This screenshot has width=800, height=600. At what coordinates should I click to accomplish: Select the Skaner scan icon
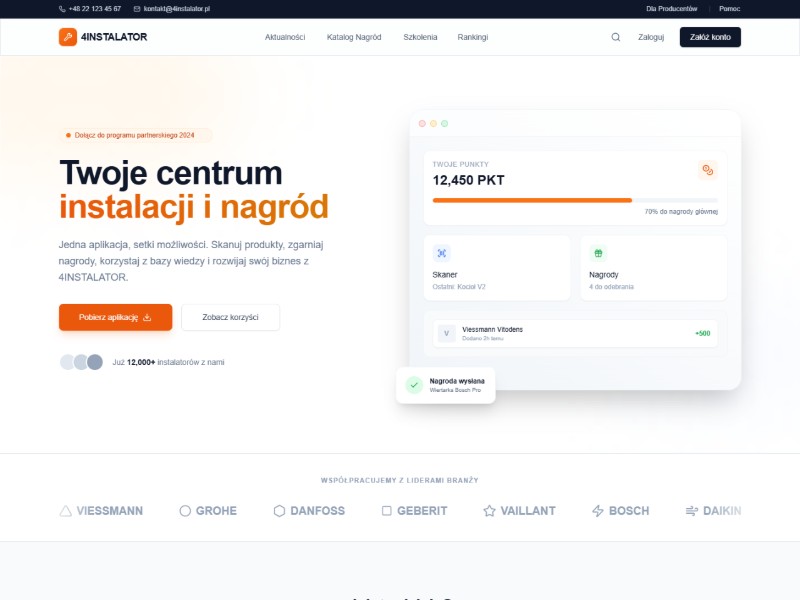[442, 253]
